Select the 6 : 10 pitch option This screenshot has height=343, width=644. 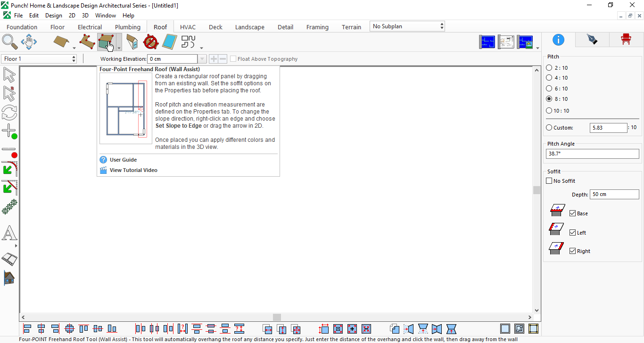coord(557,89)
